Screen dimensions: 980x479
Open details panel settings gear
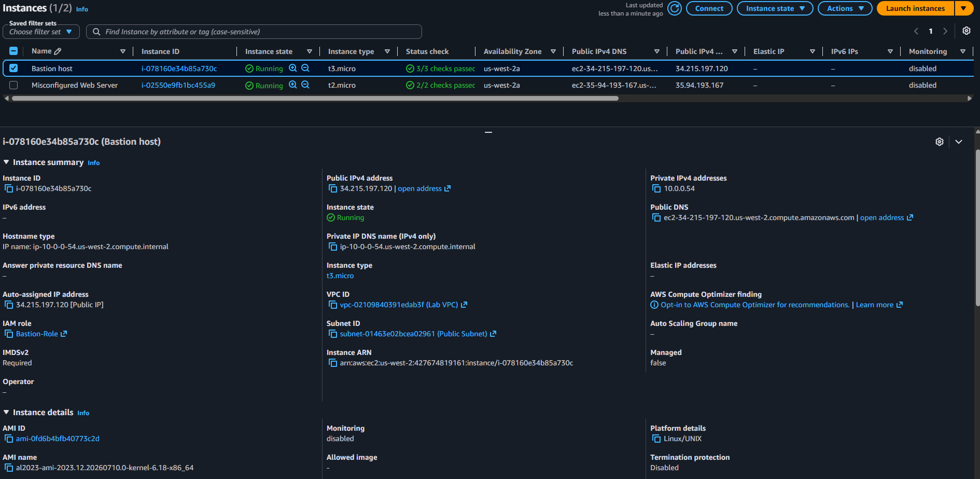[940, 142]
